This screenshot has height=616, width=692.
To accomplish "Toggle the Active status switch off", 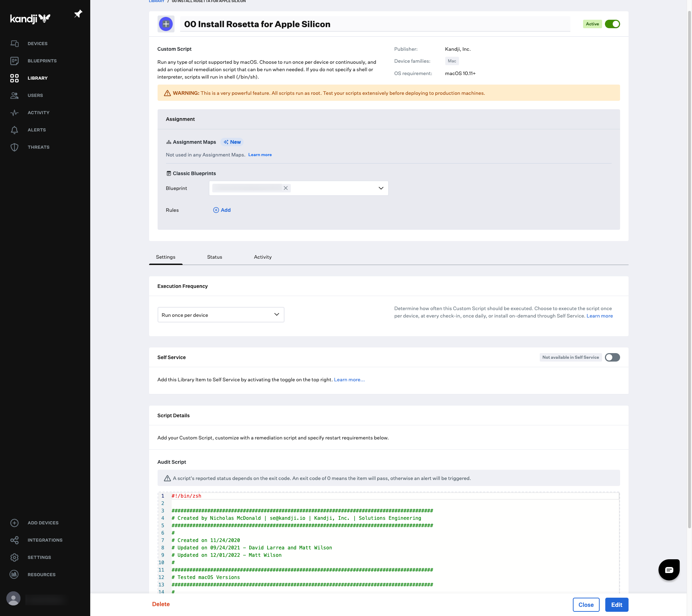I will click(612, 24).
